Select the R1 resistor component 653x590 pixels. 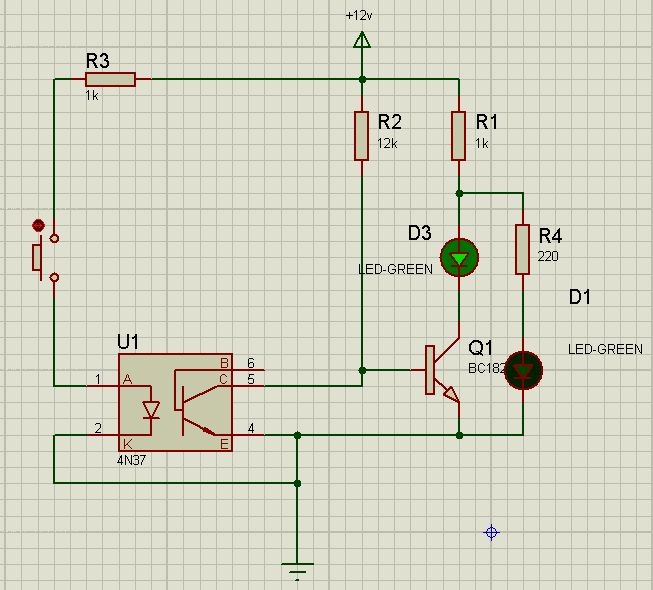[458, 135]
